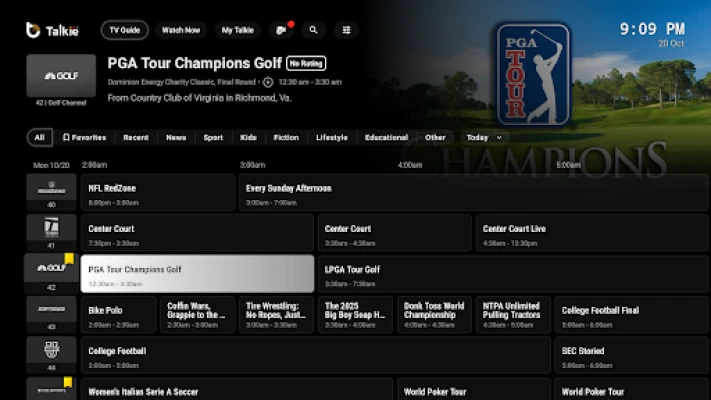Toggle the Favorites filter

coord(84,138)
